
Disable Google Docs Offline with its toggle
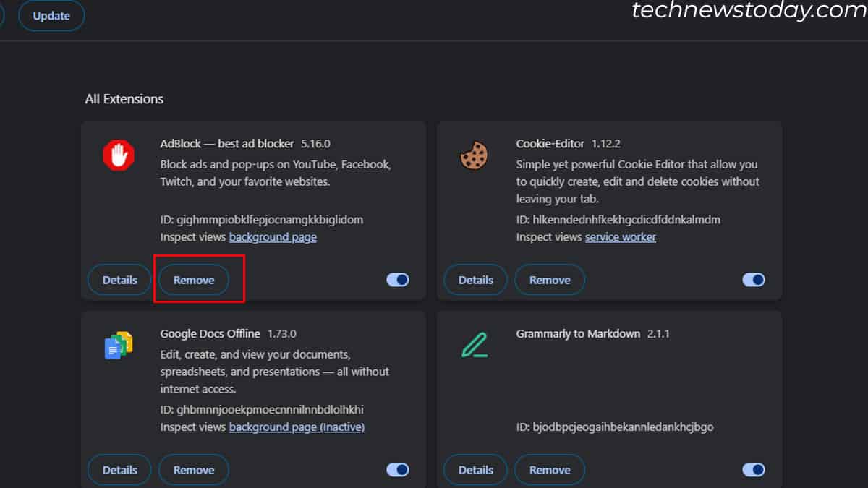[397, 469]
